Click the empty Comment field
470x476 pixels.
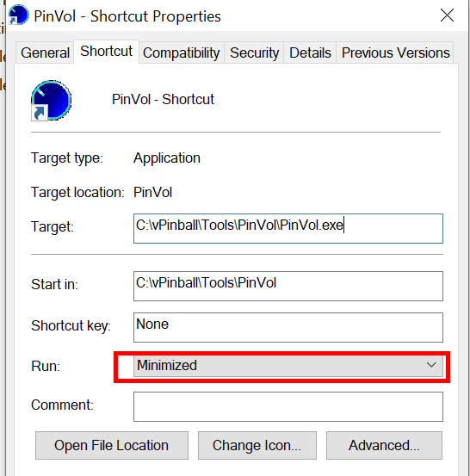point(288,407)
